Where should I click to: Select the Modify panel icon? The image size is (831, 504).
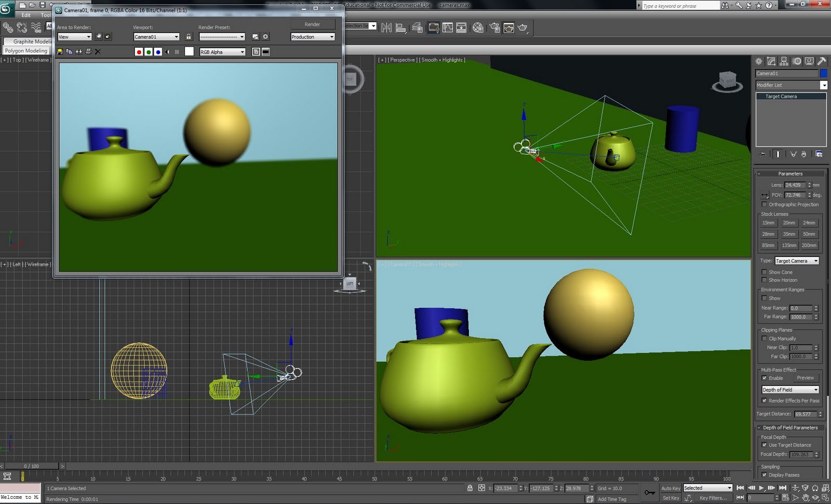click(x=771, y=61)
